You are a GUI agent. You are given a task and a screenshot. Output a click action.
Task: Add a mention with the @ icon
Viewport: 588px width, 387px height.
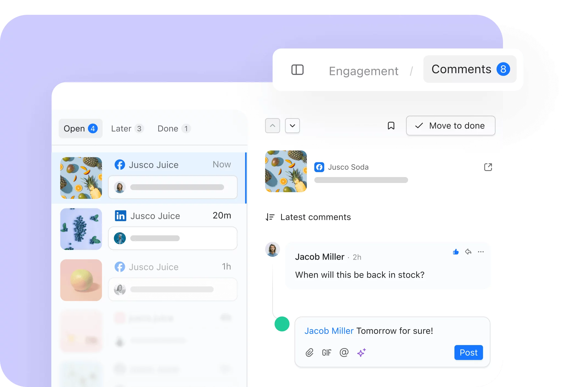(344, 352)
